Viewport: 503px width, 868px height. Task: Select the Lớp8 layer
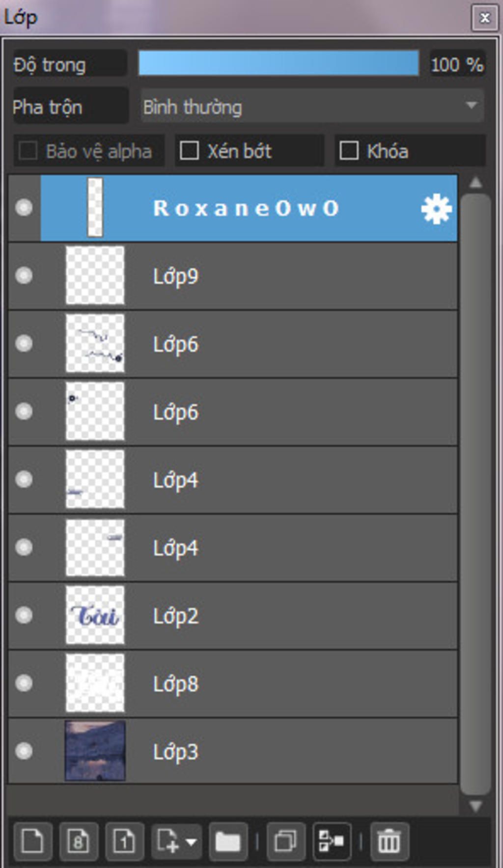[x=233, y=683]
